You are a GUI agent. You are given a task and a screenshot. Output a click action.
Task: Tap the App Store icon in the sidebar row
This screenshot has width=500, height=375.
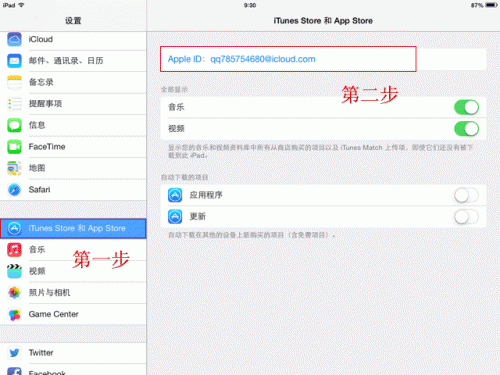pyautogui.click(x=14, y=228)
